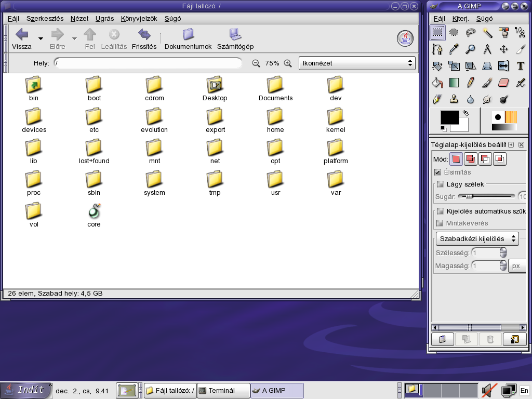Enable the Lágy szélek checkbox
Viewport: 532px width, 399px height.
(441, 184)
